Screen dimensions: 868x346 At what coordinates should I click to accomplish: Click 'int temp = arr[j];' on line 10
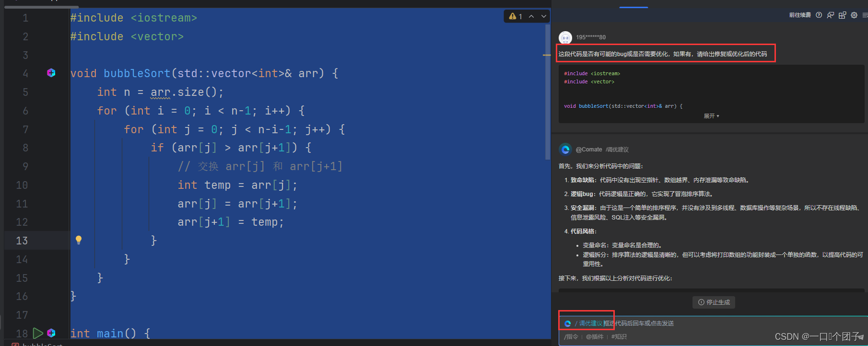(x=238, y=185)
